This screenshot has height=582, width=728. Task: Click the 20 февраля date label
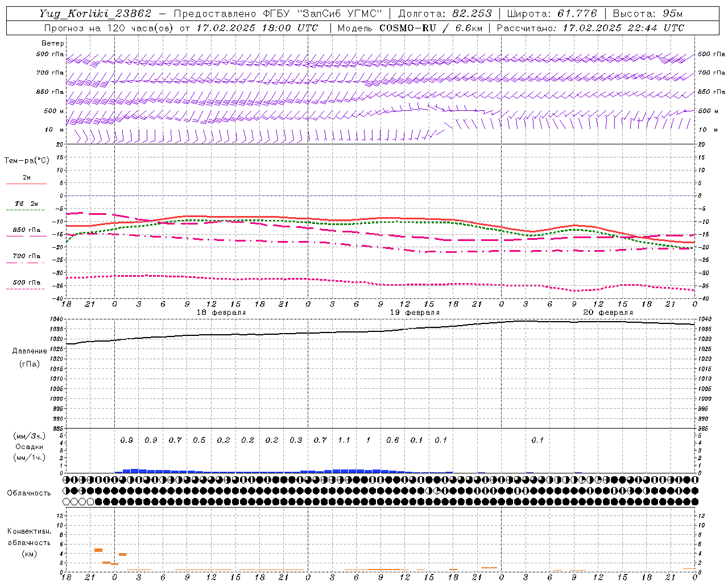[x=608, y=313]
